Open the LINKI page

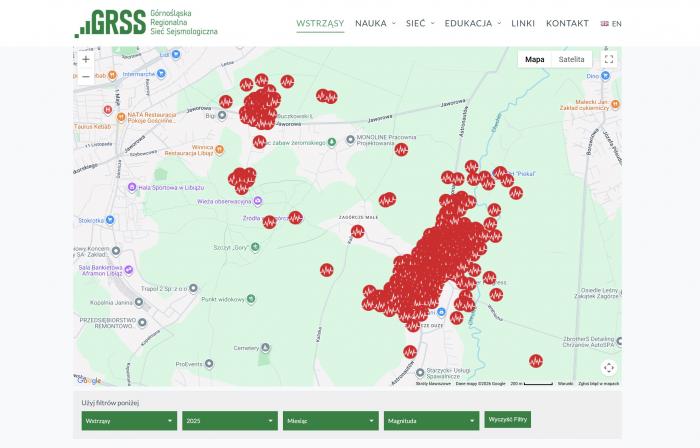(523, 23)
